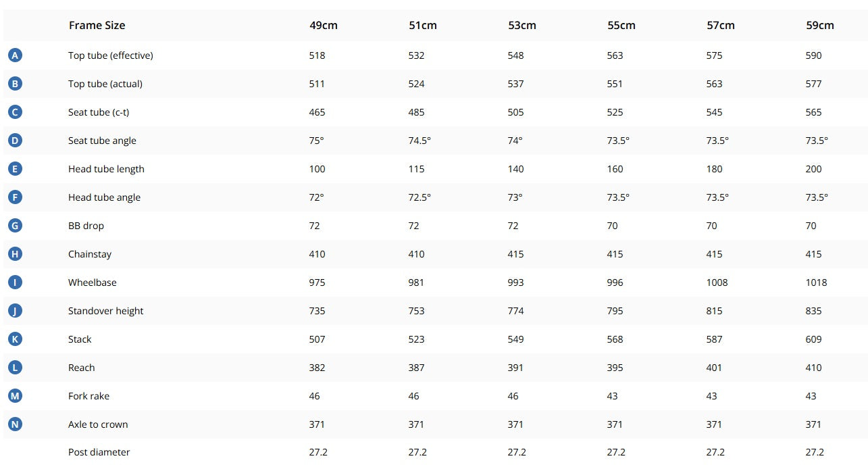Click the 55cm frame size header

tap(621, 26)
